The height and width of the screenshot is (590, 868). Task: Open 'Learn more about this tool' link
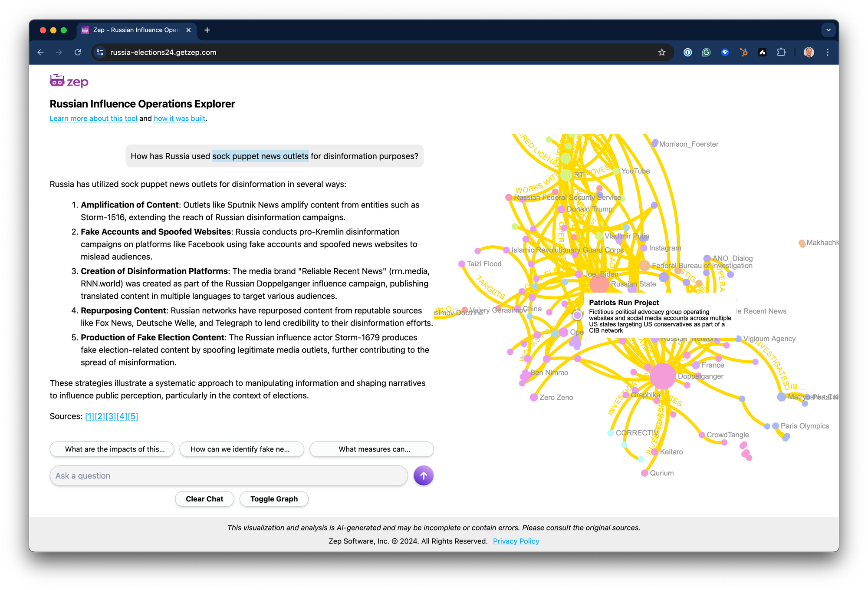point(93,119)
